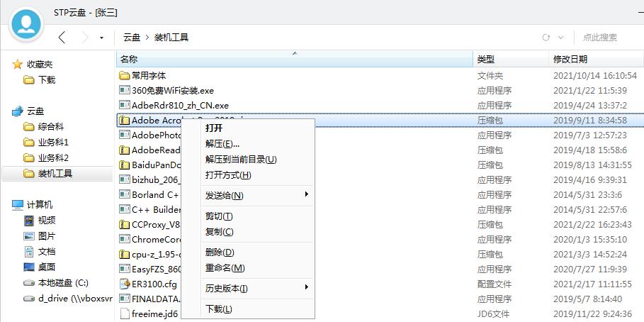Click the AdobePhoto application icon
The height and width of the screenshot is (322, 644).
coord(125,135)
